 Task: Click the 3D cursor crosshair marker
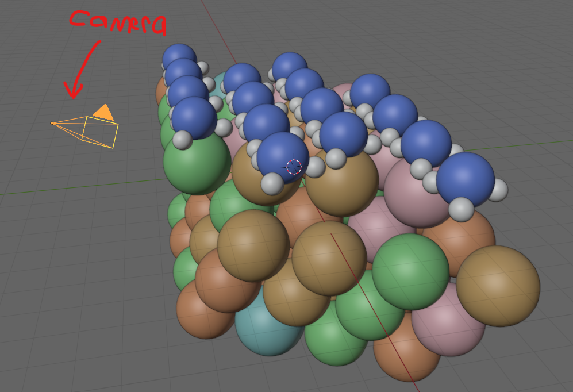click(x=294, y=167)
